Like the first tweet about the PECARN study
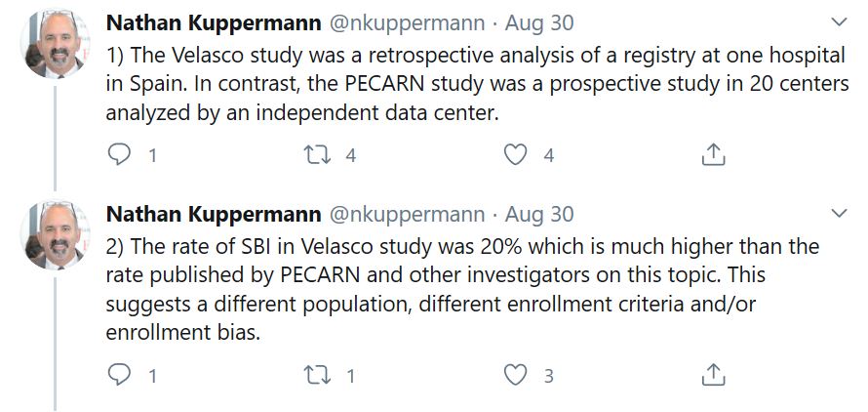The height and width of the screenshot is (412, 868). pos(515,155)
